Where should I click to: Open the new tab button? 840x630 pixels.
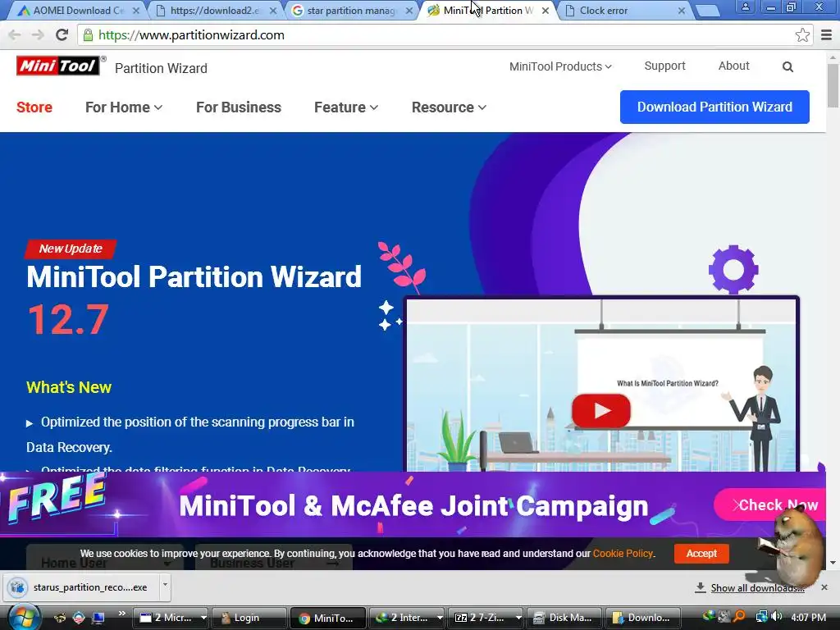point(707,11)
